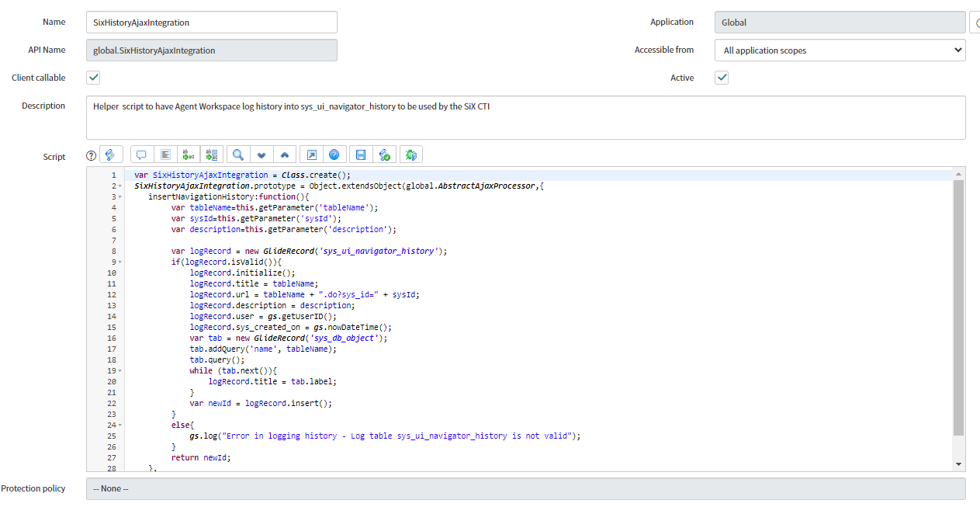Uncheck the Client callable checkbox
Image resolution: width=980 pixels, height=514 pixels.
point(93,78)
